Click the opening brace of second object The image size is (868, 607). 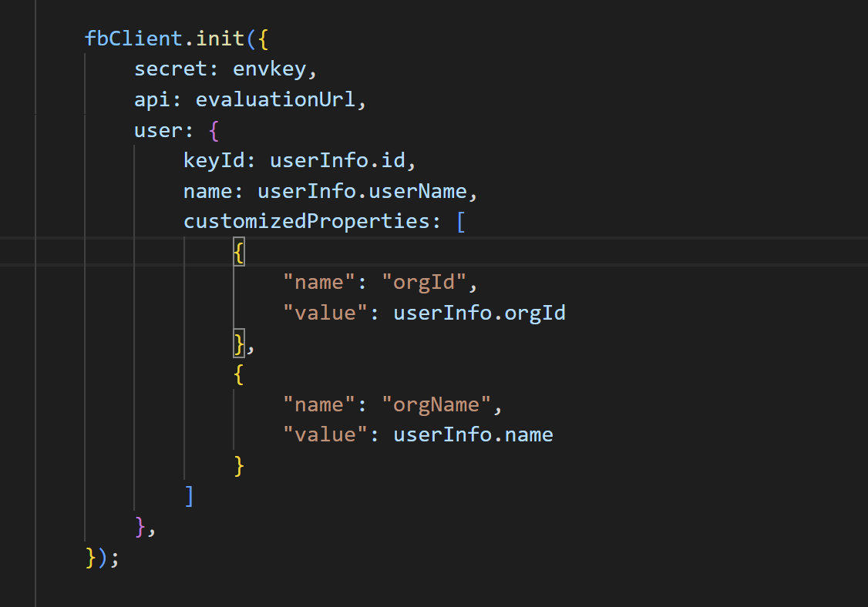(239, 374)
